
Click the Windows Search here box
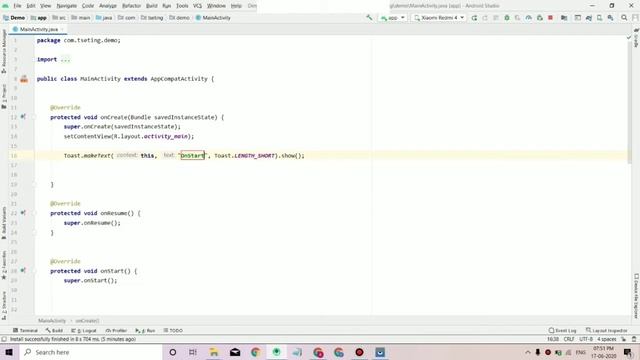click(91, 352)
